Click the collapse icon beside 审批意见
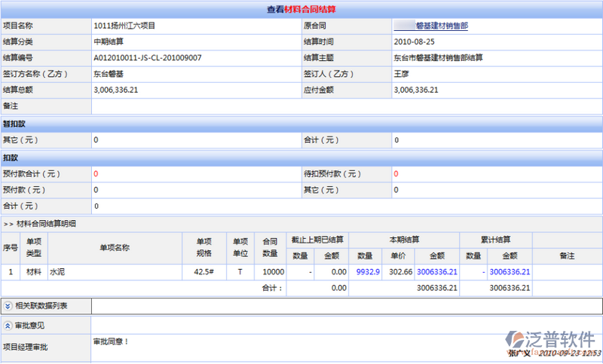The image size is (603, 364). [8, 326]
